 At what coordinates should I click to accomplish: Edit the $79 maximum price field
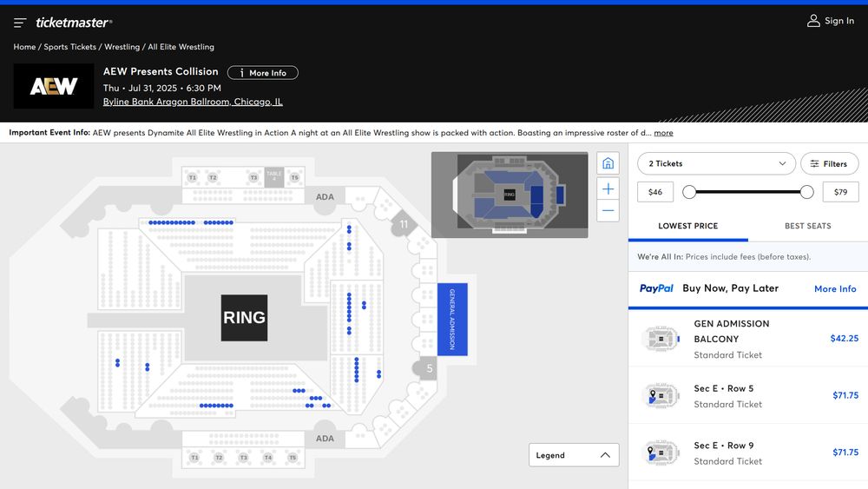coord(840,192)
